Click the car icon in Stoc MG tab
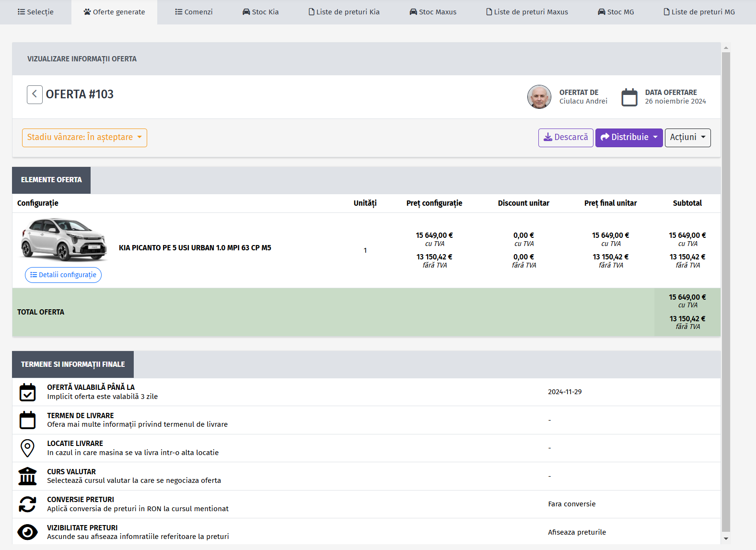 (x=602, y=12)
